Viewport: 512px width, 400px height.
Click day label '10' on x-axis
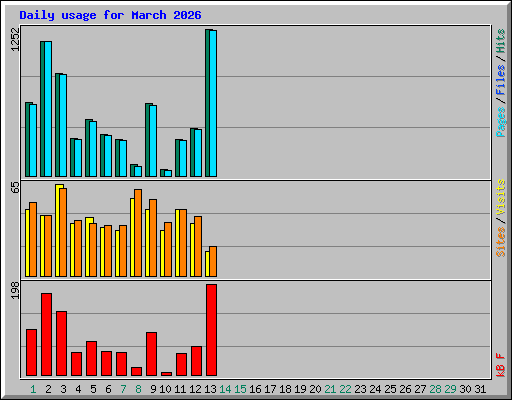pos(165,389)
